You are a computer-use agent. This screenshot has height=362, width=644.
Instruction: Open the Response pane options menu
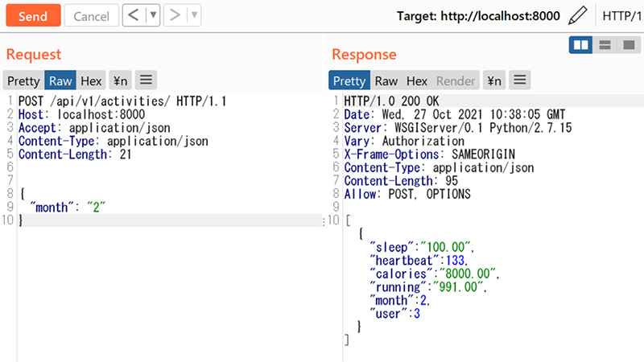click(520, 80)
